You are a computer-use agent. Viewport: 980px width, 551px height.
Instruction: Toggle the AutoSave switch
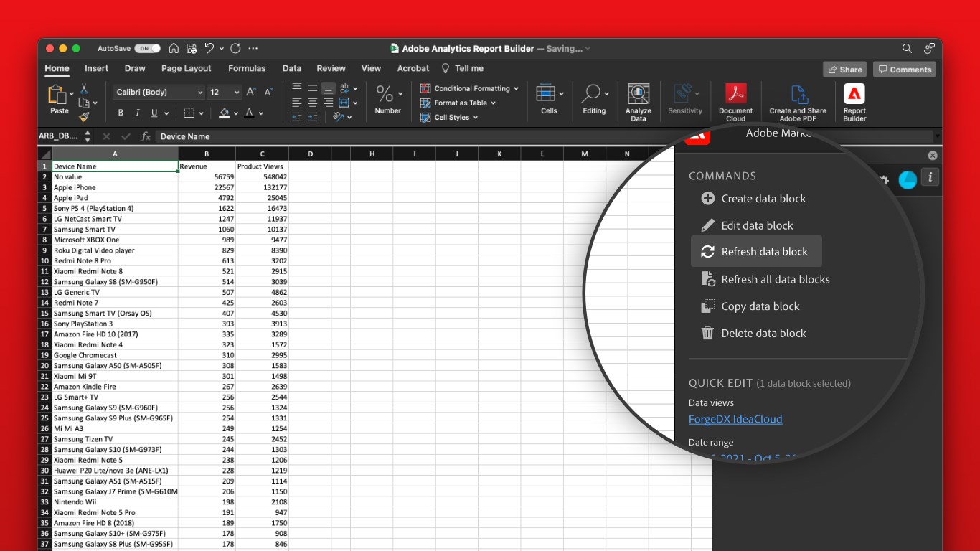pyautogui.click(x=147, y=49)
